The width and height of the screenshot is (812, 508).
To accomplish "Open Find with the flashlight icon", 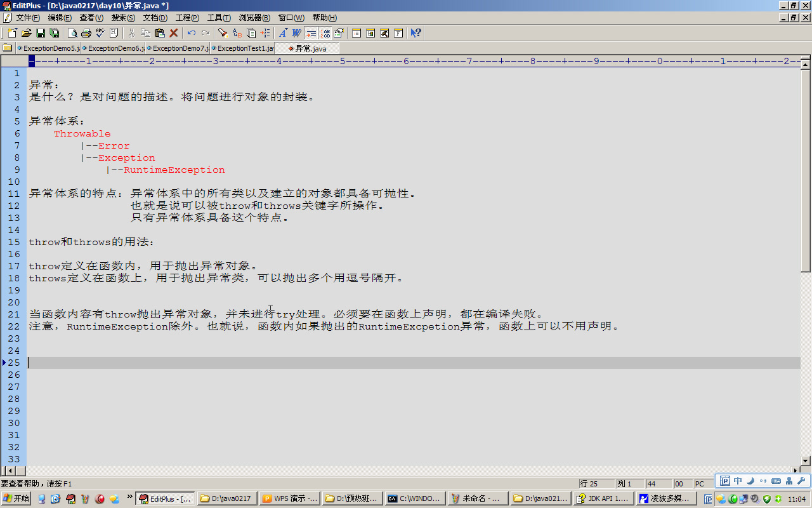I will coord(223,33).
